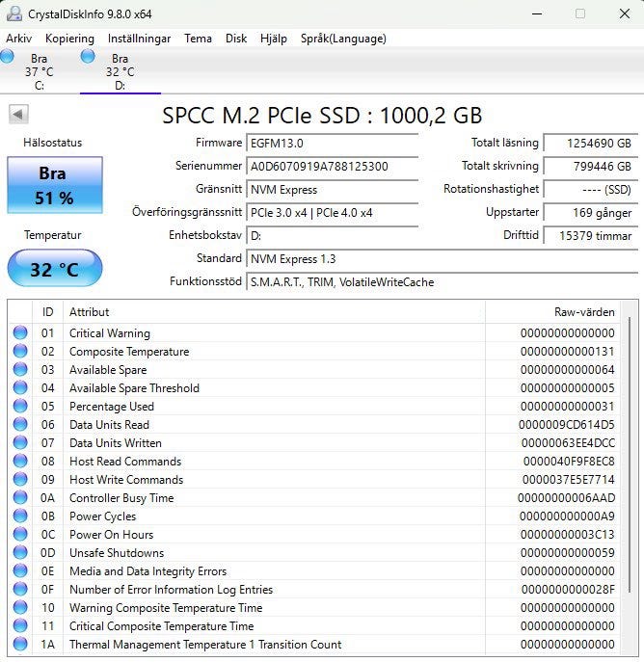Select the C: drive tab at 37 °C
The height and width of the screenshot is (662, 644).
(x=40, y=71)
